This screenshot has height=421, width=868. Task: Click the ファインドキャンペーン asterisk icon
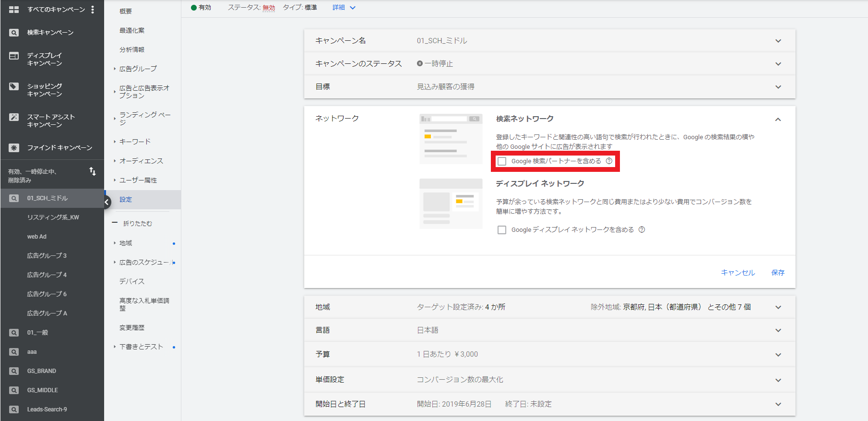coord(14,148)
